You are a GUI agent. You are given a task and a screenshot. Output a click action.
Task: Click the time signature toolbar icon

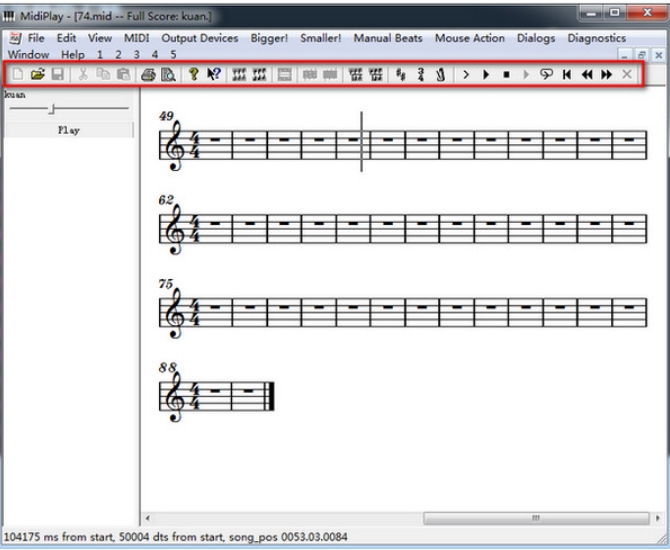(x=421, y=75)
